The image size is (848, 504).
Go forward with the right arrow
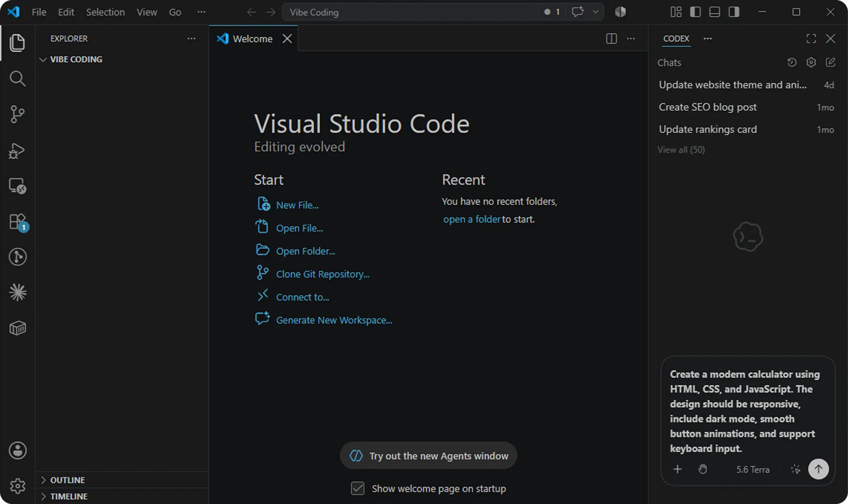(271, 12)
